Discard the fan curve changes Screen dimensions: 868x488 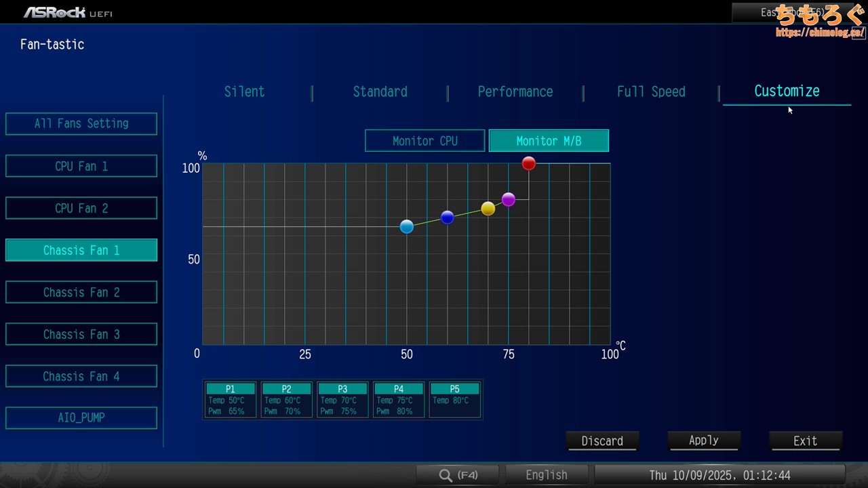point(602,441)
